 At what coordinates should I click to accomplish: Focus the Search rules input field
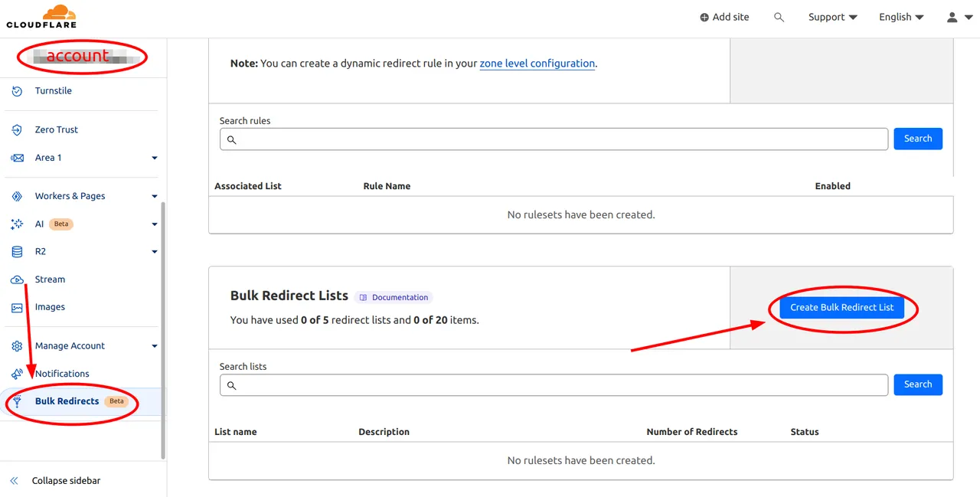[x=554, y=139]
